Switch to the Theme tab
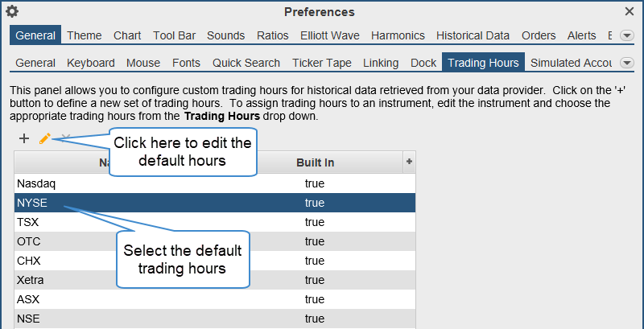 [x=84, y=35]
